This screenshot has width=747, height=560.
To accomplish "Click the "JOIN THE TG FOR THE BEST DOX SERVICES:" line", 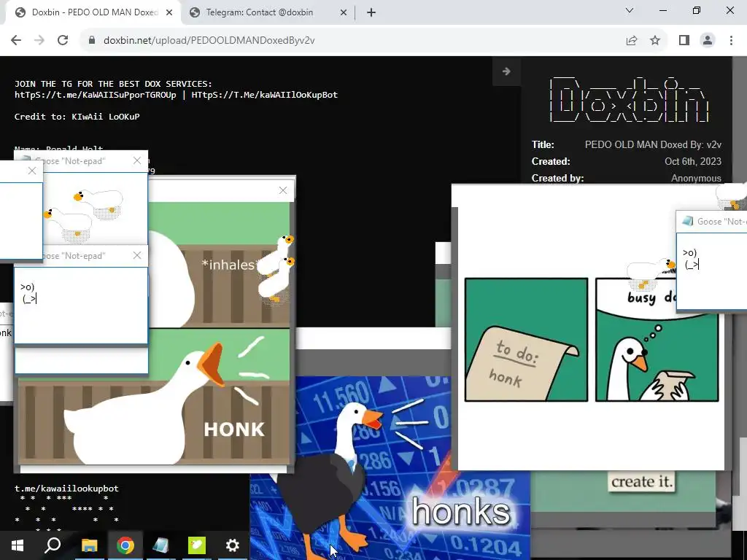I will click(113, 84).
